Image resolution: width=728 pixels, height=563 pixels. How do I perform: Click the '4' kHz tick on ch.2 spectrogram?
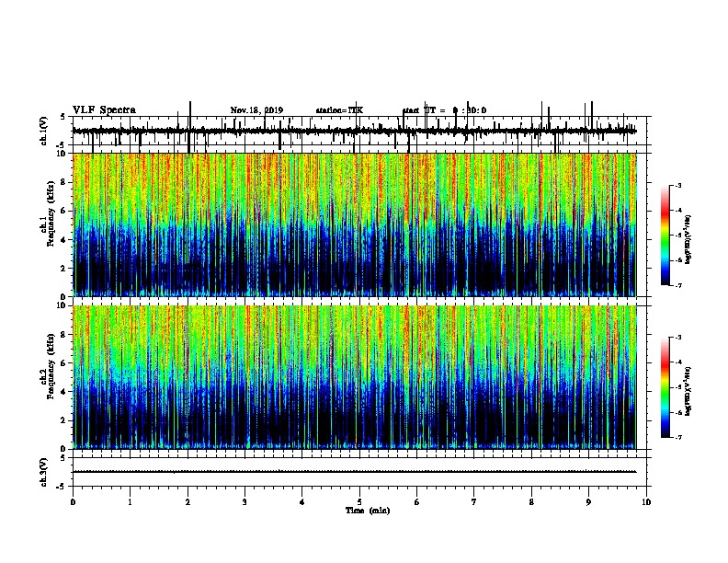[x=65, y=392]
